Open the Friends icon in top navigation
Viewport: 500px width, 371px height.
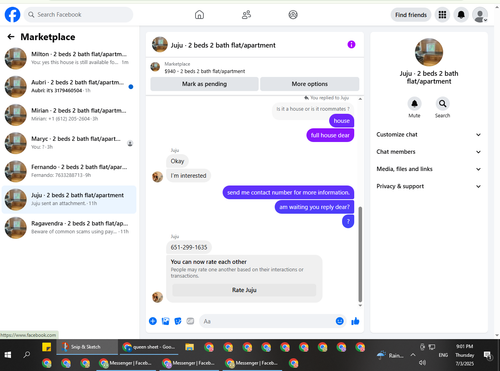coord(246,15)
